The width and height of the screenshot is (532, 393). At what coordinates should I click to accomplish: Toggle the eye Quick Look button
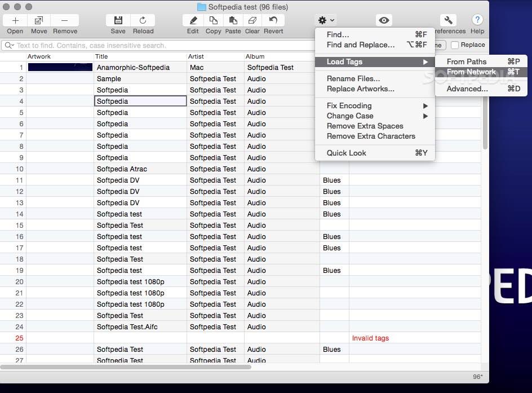(384, 20)
